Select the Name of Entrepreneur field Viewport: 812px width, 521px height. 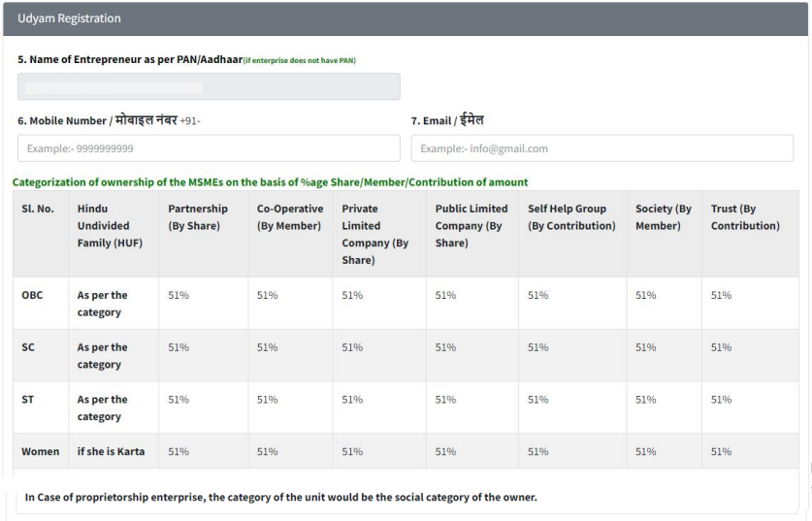(x=209, y=86)
